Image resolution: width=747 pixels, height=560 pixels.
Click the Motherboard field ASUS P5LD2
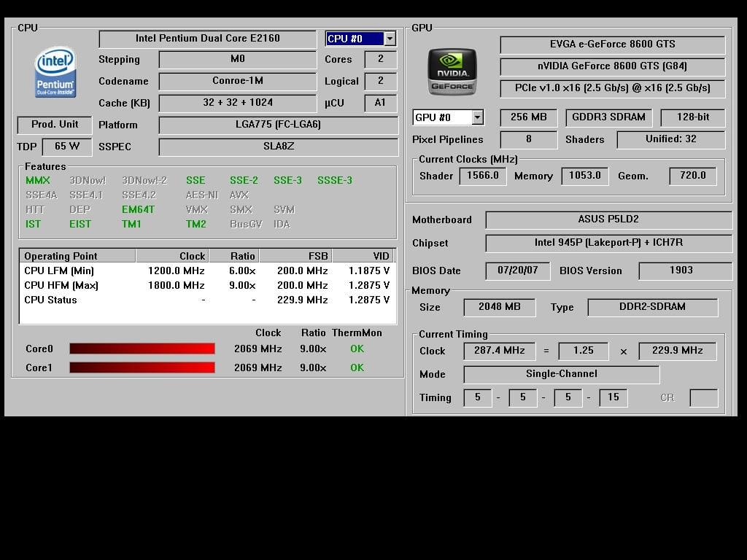coord(608,219)
